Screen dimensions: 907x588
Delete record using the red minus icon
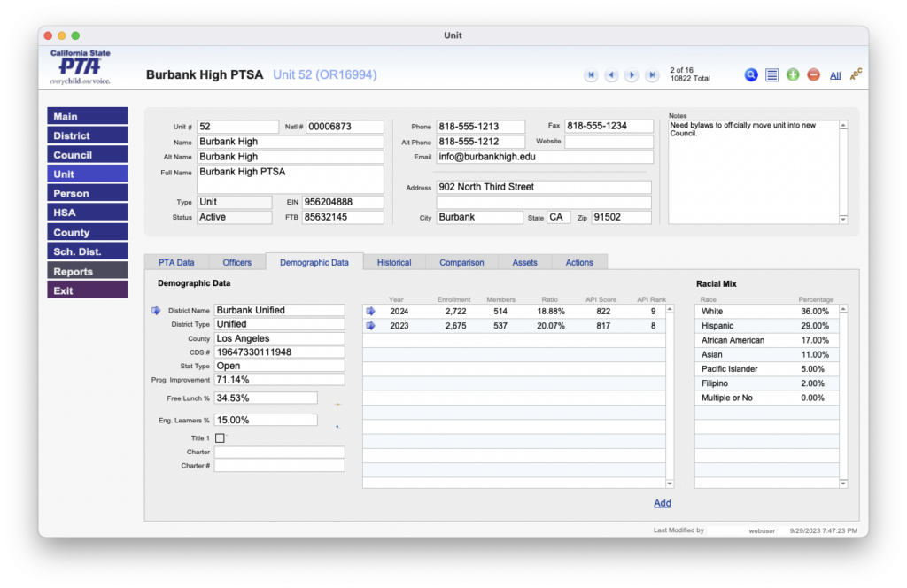(x=813, y=75)
